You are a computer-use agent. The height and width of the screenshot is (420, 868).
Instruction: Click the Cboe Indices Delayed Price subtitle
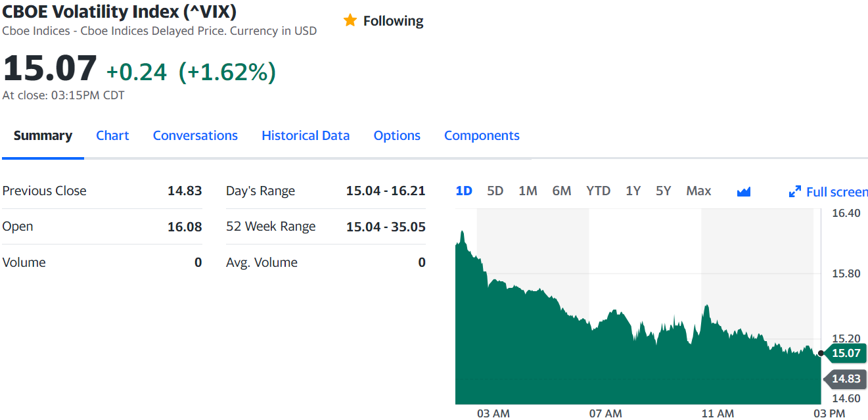point(159,31)
